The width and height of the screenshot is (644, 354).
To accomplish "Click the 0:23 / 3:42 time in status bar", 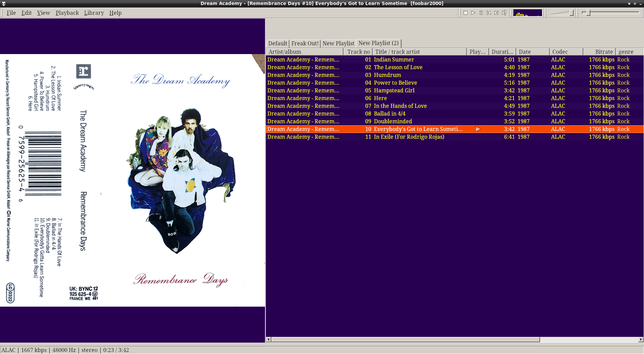I will pyautogui.click(x=116, y=350).
